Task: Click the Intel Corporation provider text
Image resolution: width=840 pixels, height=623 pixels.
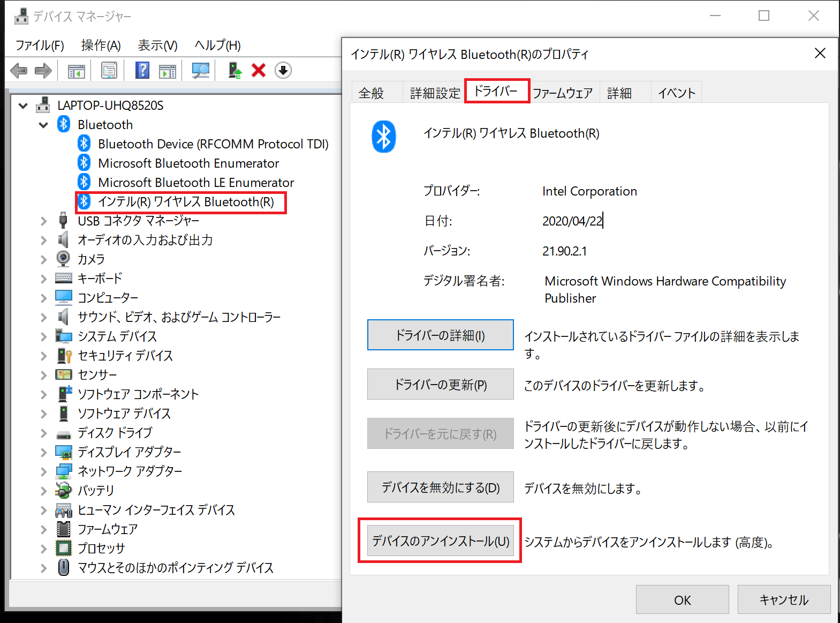Action: pyautogui.click(x=589, y=191)
